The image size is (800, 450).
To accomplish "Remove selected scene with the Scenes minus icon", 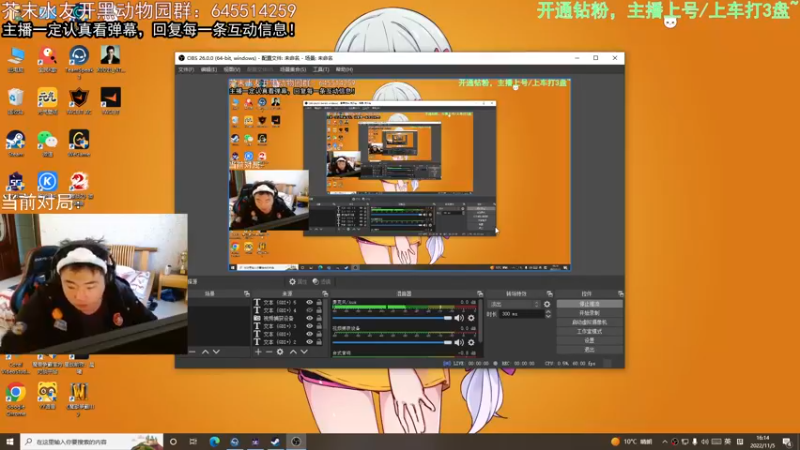I will tap(192, 352).
